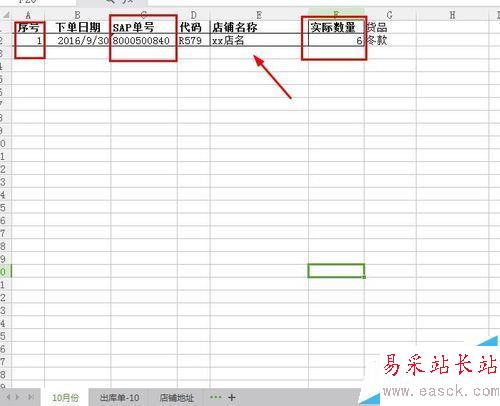Image resolution: width=500 pixels, height=406 pixels.
Task: Click the 实际数量 header cell
Action: 336,27
